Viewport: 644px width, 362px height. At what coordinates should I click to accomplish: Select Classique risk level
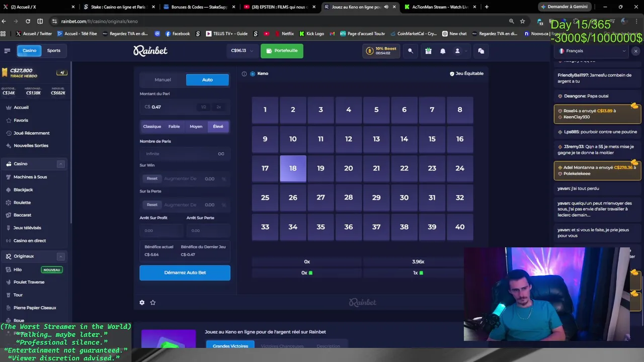[152, 127]
